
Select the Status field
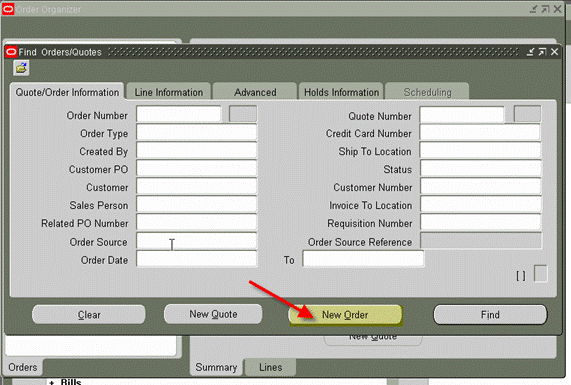tap(480, 168)
